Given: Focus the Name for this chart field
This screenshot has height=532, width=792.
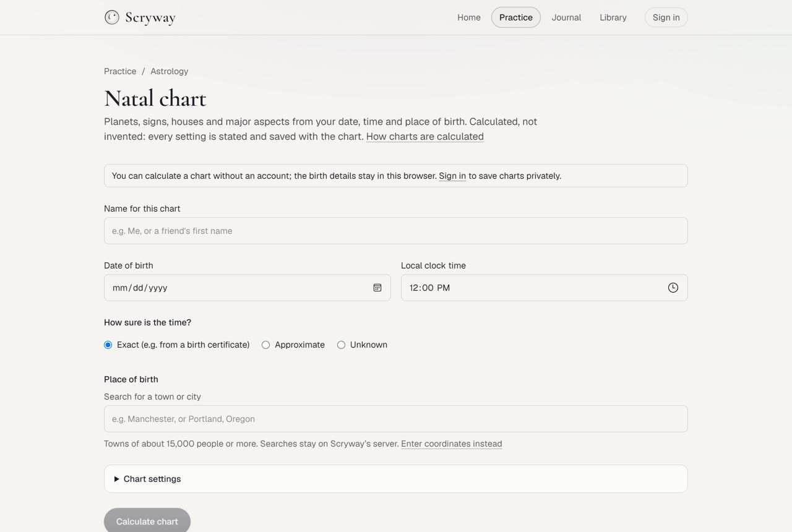Looking at the screenshot, I should coord(396,231).
